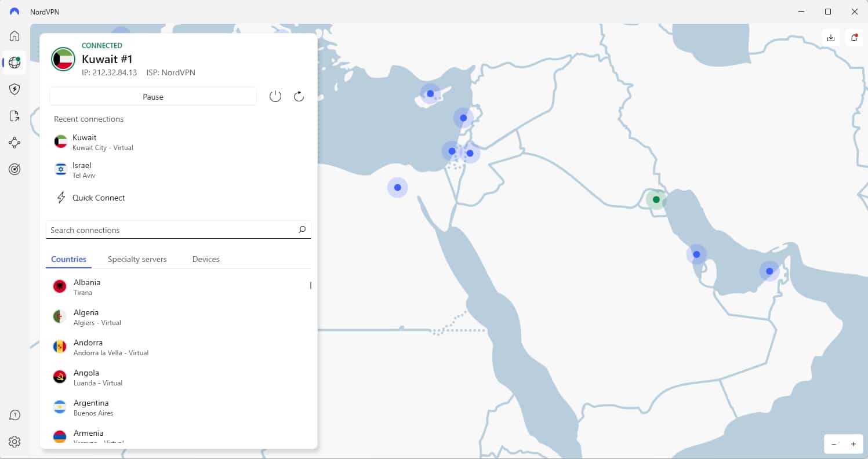Switch to the Devices tab
Image resolution: width=868 pixels, height=459 pixels.
[x=206, y=259]
